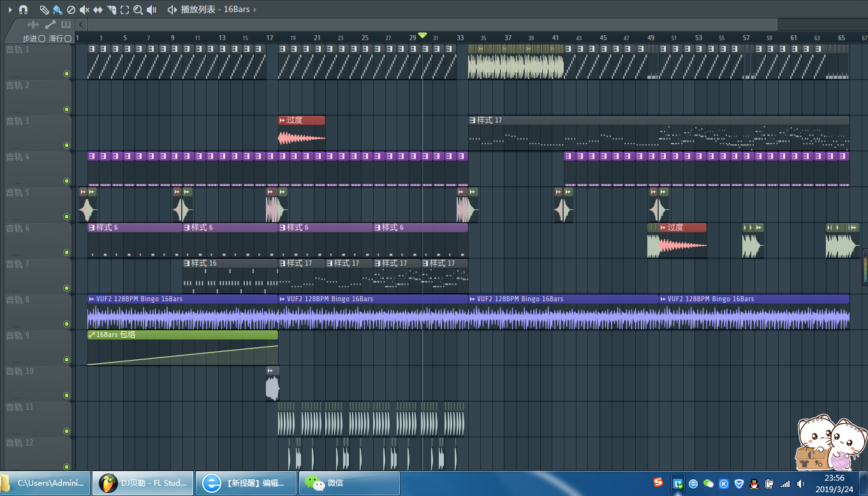Select the Draw pencil tool

(44, 10)
